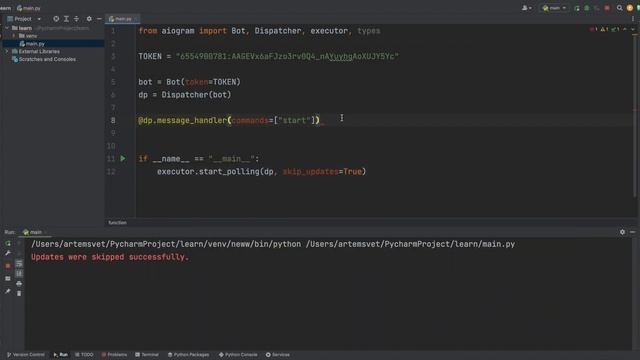Image resolution: width=640 pixels, height=360 pixels.
Task: Open the Python Console tool window
Action: [x=238, y=355]
